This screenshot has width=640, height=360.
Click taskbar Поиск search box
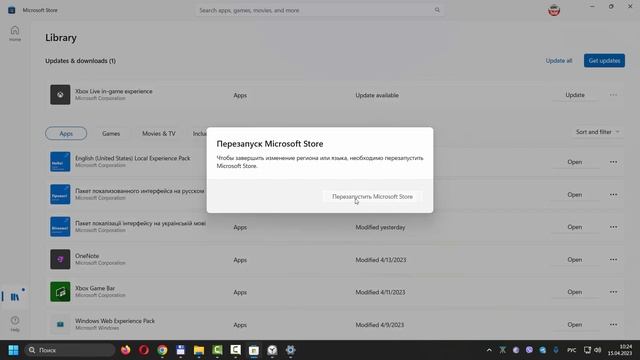69,350
